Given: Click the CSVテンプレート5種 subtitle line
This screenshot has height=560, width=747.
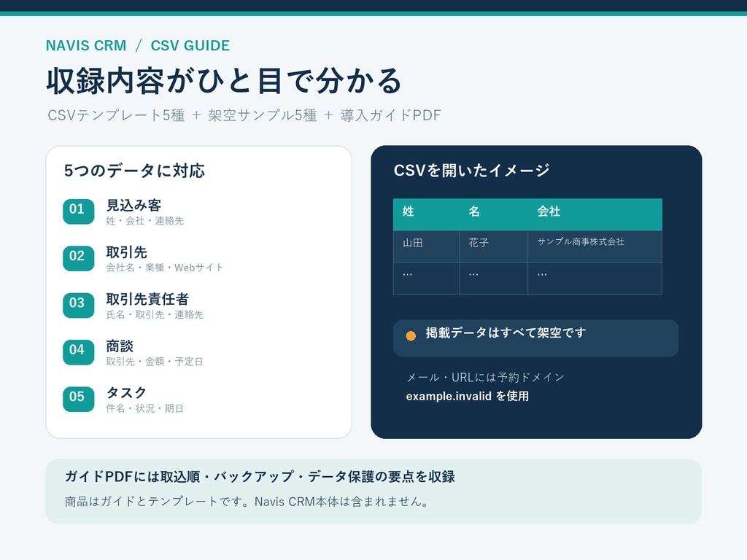Looking at the screenshot, I should (244, 115).
